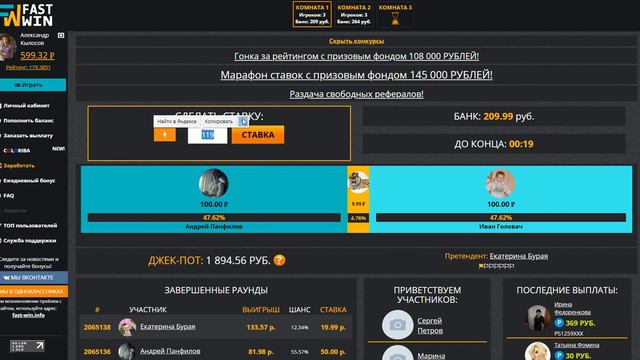
Task: Open Заказать выплату in the sidebar
Action: [x=28, y=136]
